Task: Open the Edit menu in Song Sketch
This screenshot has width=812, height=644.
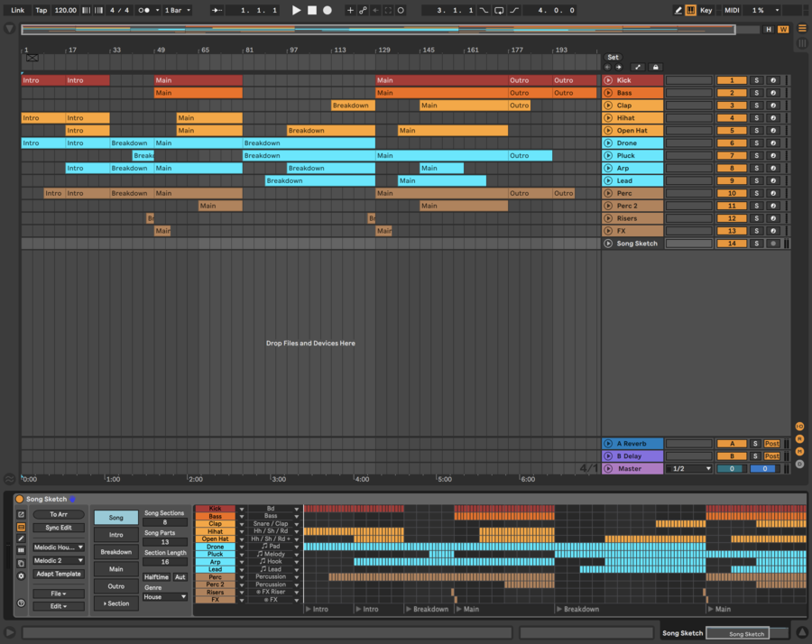Action: click(x=59, y=606)
